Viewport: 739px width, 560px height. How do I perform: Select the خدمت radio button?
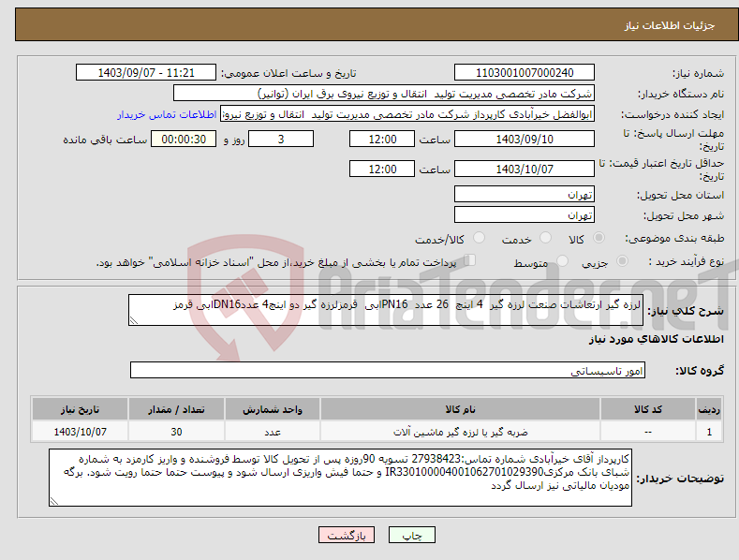(x=545, y=238)
